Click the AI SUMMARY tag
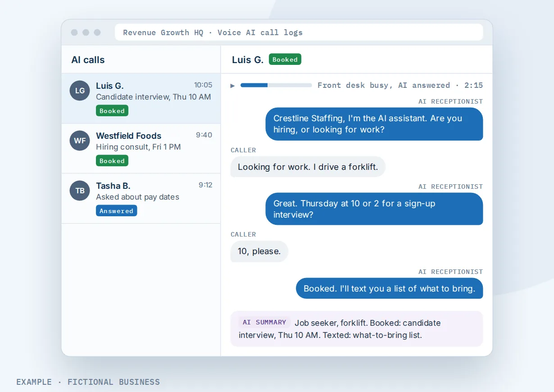Image resolution: width=554 pixels, height=392 pixels. click(264, 322)
